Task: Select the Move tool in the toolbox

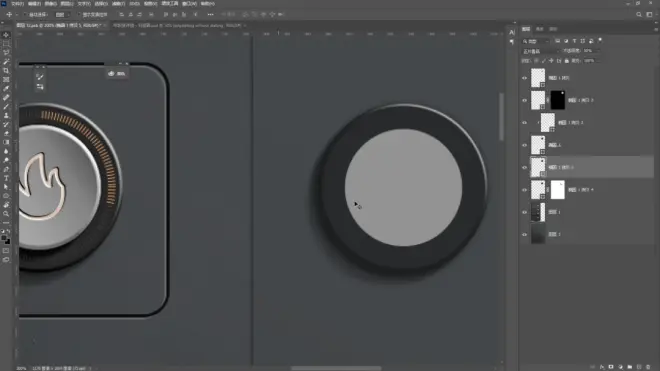Action: pyautogui.click(x=6, y=35)
